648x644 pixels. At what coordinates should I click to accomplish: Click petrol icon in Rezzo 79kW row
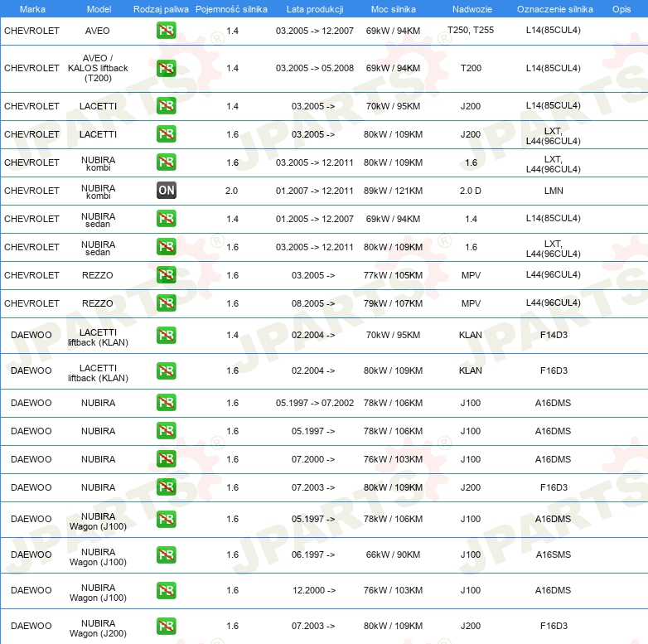pos(166,303)
